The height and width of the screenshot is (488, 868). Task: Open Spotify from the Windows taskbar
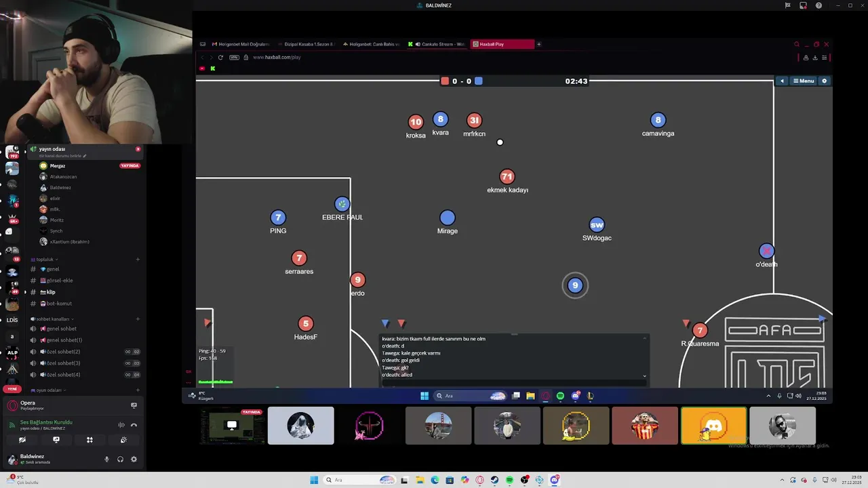[x=509, y=480]
